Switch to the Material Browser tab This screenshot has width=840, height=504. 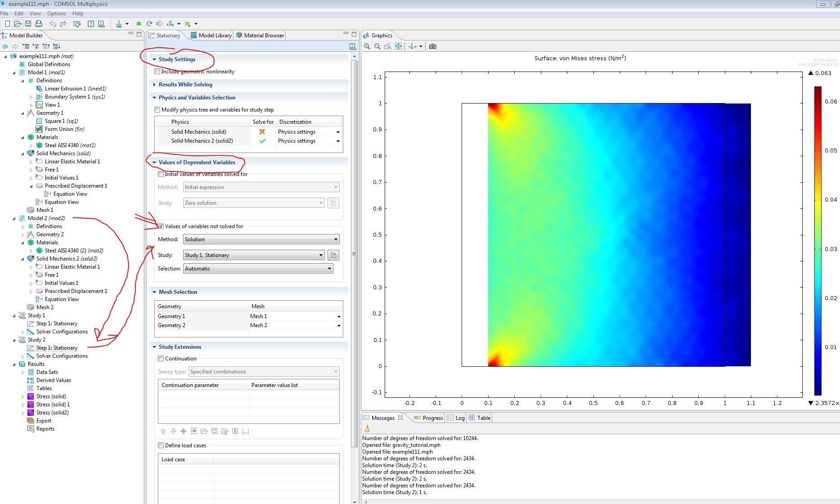pos(264,36)
